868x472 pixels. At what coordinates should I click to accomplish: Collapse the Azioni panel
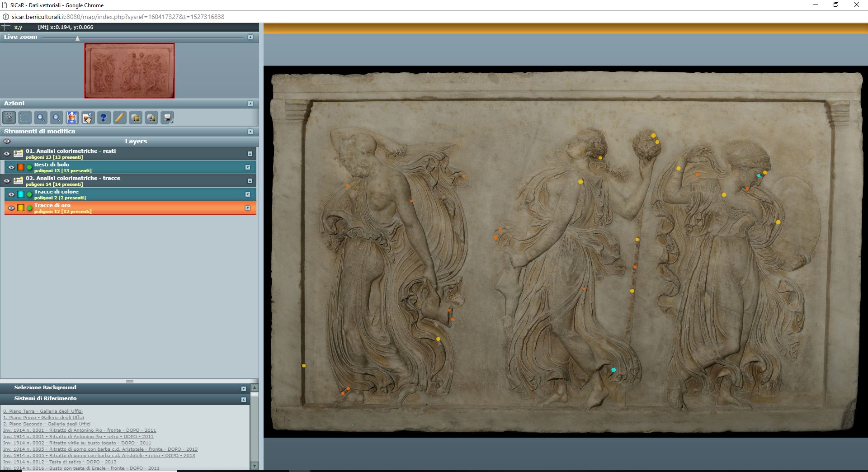click(250, 103)
